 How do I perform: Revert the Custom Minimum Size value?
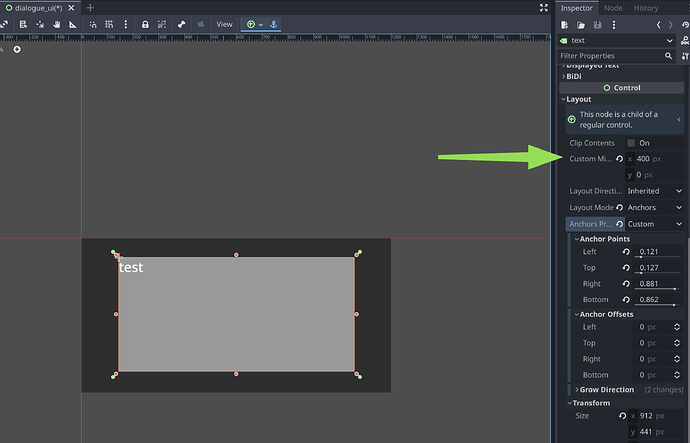point(620,159)
